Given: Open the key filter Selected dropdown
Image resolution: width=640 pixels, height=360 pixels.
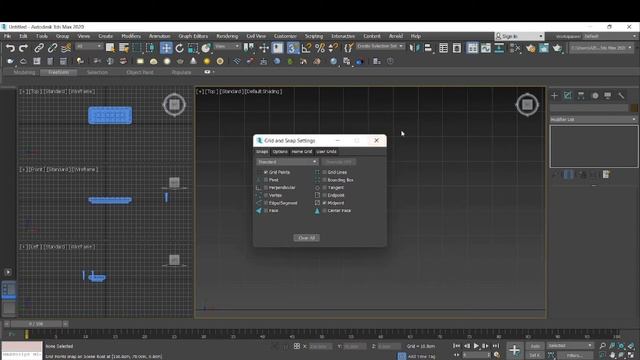Looking at the screenshot, I should (570, 346).
